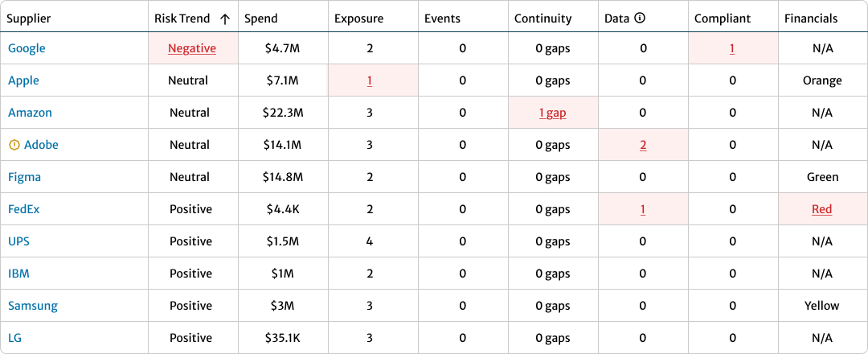The image size is (868, 354).
Task: Click the $4.4K spend cell for FedEx
Action: point(283,209)
